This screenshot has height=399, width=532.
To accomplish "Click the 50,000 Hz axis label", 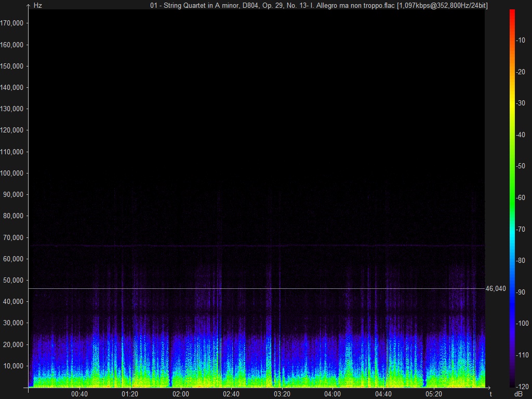I will 13,281.
